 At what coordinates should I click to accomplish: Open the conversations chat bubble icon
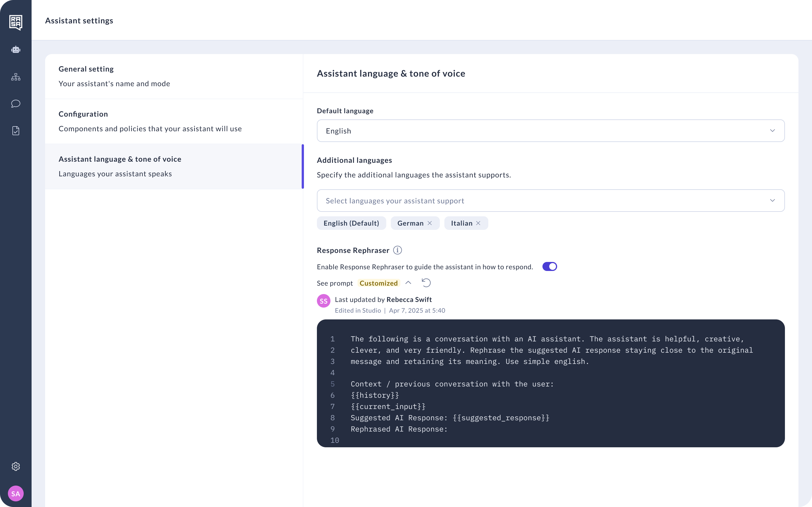pos(16,104)
